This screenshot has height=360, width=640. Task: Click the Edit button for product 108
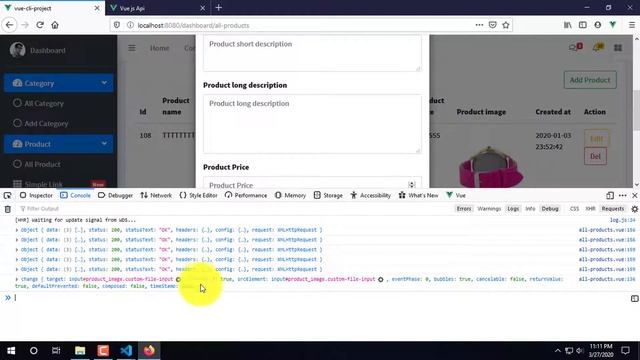click(x=596, y=138)
